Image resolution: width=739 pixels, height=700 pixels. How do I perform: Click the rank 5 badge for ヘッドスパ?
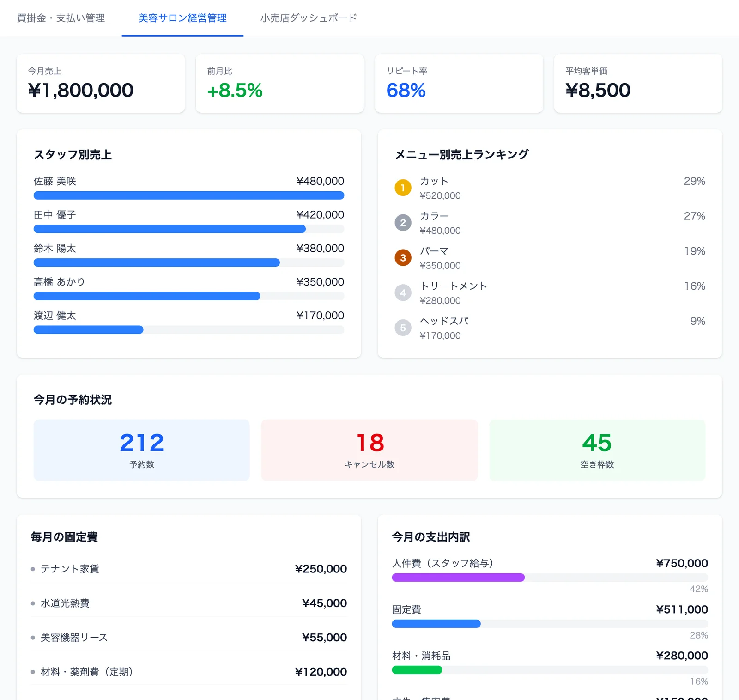[403, 328]
